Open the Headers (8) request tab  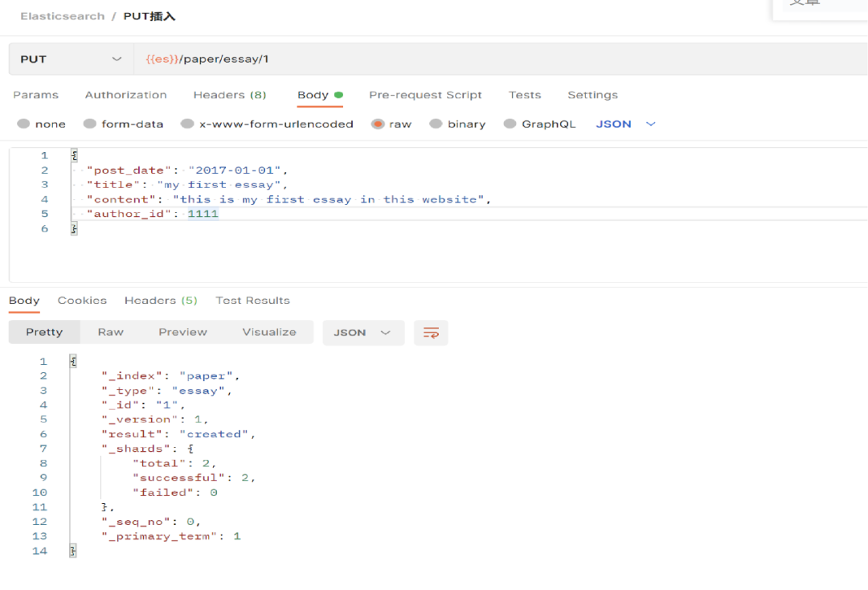[230, 95]
